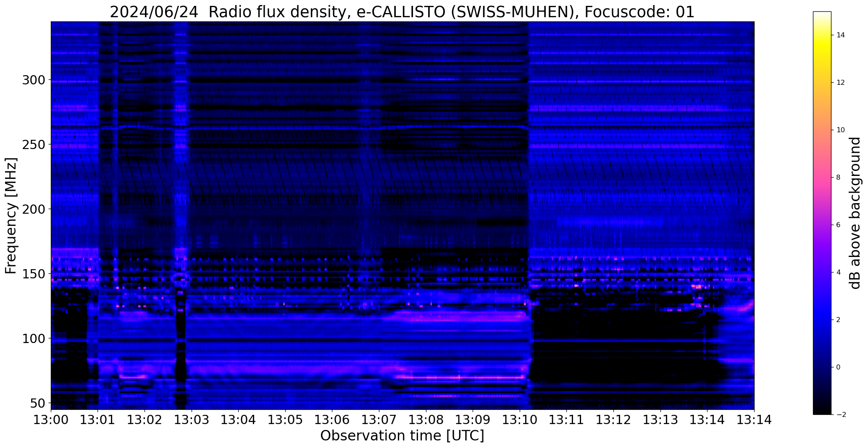
Task: Click the colorbar 0 tick label
Action: [x=838, y=367]
